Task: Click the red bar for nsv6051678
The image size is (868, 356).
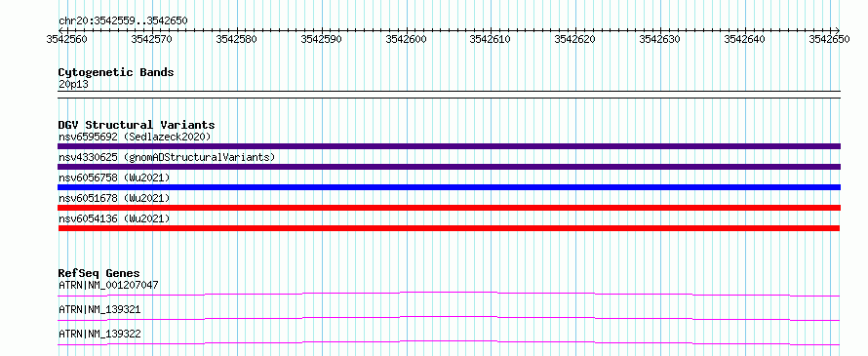Action: pos(449,208)
